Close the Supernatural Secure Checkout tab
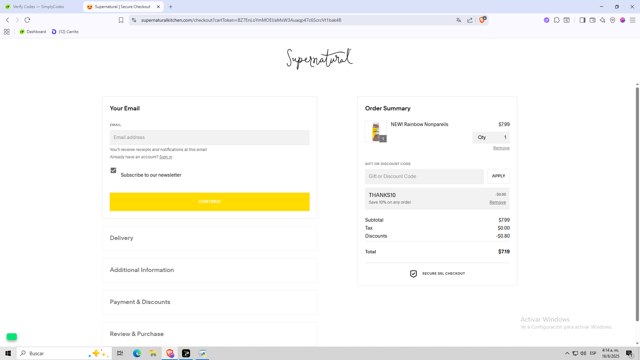This screenshot has height=360, width=640. tap(158, 7)
